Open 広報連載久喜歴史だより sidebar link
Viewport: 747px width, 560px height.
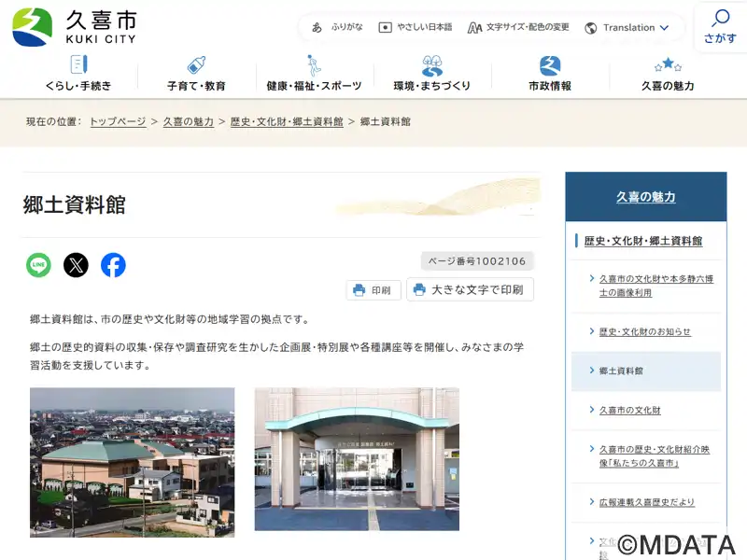tap(646, 502)
